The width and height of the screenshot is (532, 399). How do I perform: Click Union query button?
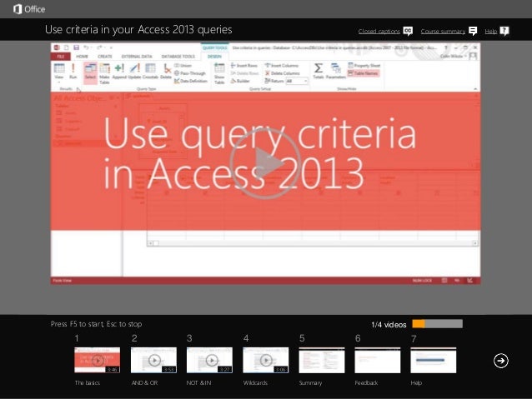click(183, 66)
